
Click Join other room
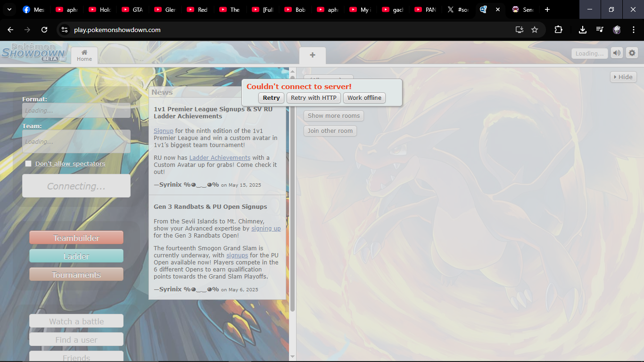click(330, 131)
